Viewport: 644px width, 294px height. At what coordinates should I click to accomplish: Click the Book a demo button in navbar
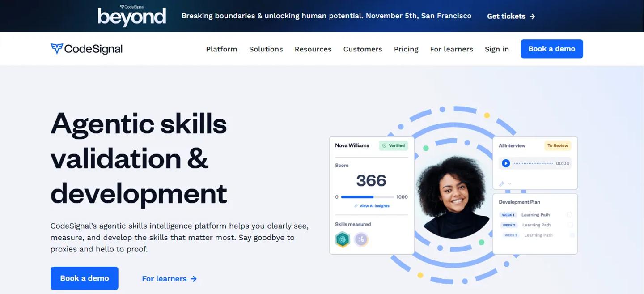552,49
